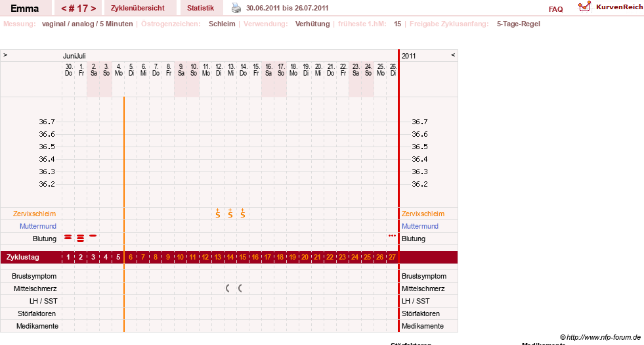Viewport: 644px width, 345px height.
Task: Click früheste 1.hM value 15
Action: click(x=397, y=24)
